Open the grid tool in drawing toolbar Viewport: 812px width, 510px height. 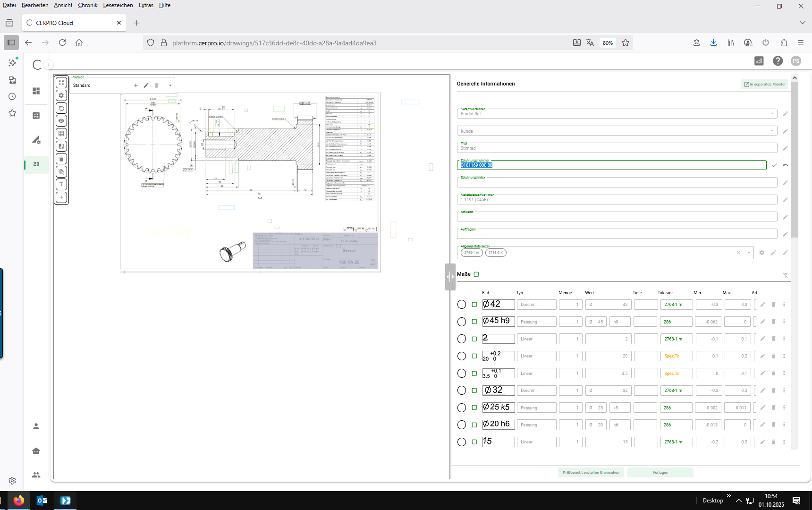61,134
